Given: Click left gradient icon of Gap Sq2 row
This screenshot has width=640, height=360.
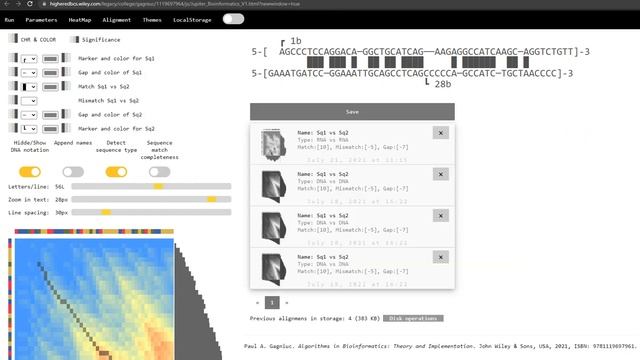Looking at the screenshot, I should click(x=13, y=114).
